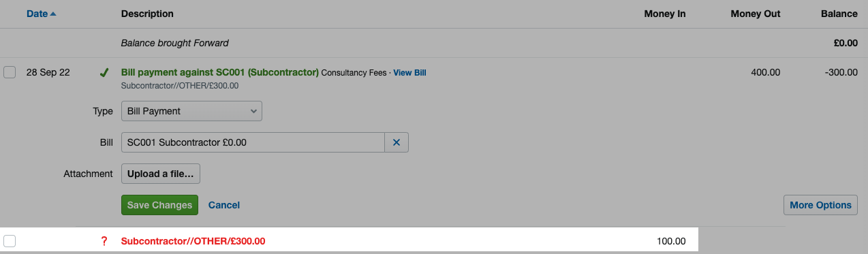
Task: Click Bill payment against SC001 title
Action: pos(219,72)
